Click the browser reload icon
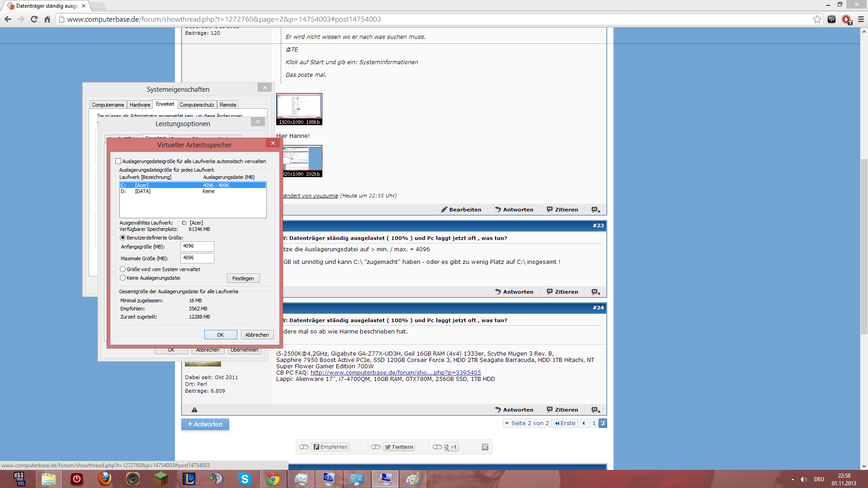The width and height of the screenshot is (868, 488). point(34,19)
